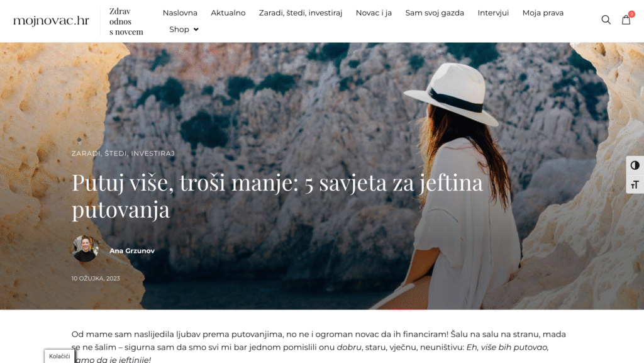644x363 pixels.
Task: Open the ZARADI, ŠTEDI, INVESTIRAJ category label
Action: pyautogui.click(x=123, y=154)
